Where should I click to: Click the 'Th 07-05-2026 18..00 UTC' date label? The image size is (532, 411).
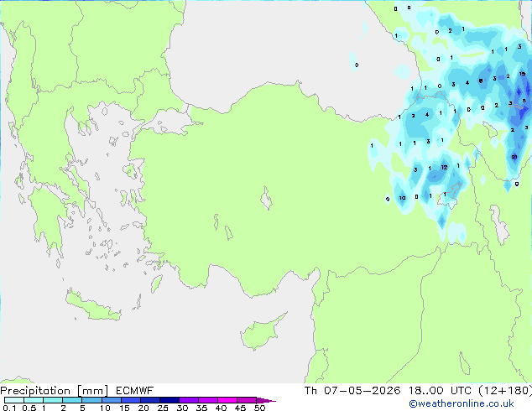[388, 391]
